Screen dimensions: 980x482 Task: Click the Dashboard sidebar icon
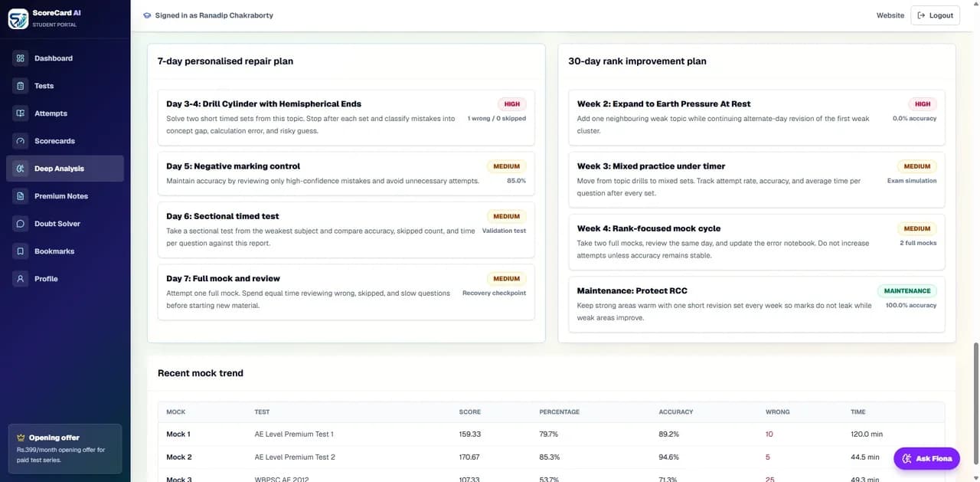(x=21, y=58)
